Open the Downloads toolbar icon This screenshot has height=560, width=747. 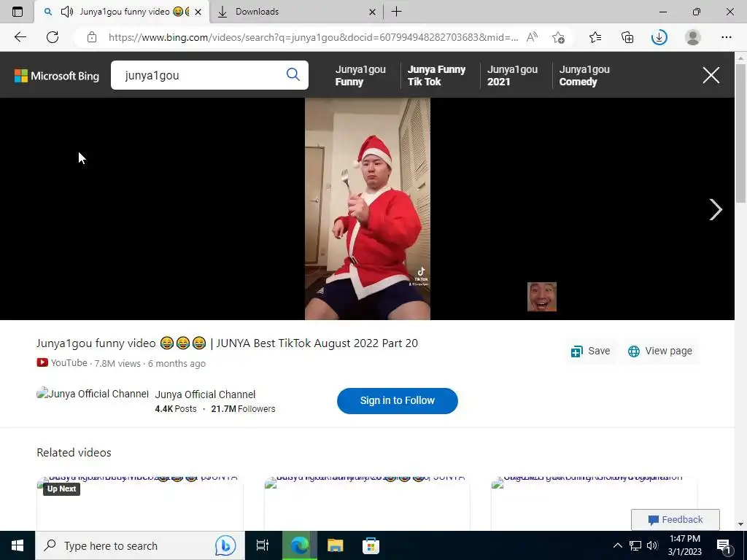click(659, 37)
